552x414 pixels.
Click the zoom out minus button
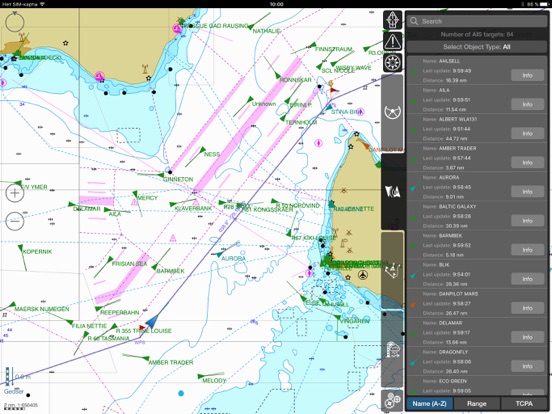pyautogui.click(x=15, y=221)
